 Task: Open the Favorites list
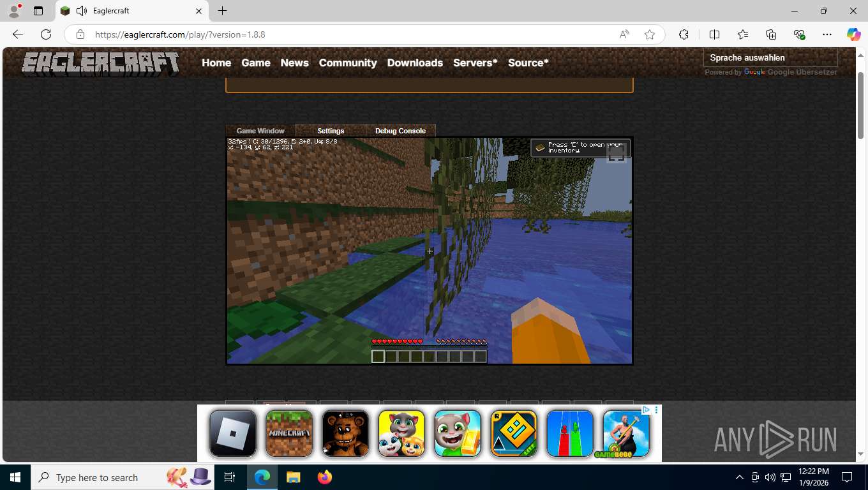coord(743,34)
